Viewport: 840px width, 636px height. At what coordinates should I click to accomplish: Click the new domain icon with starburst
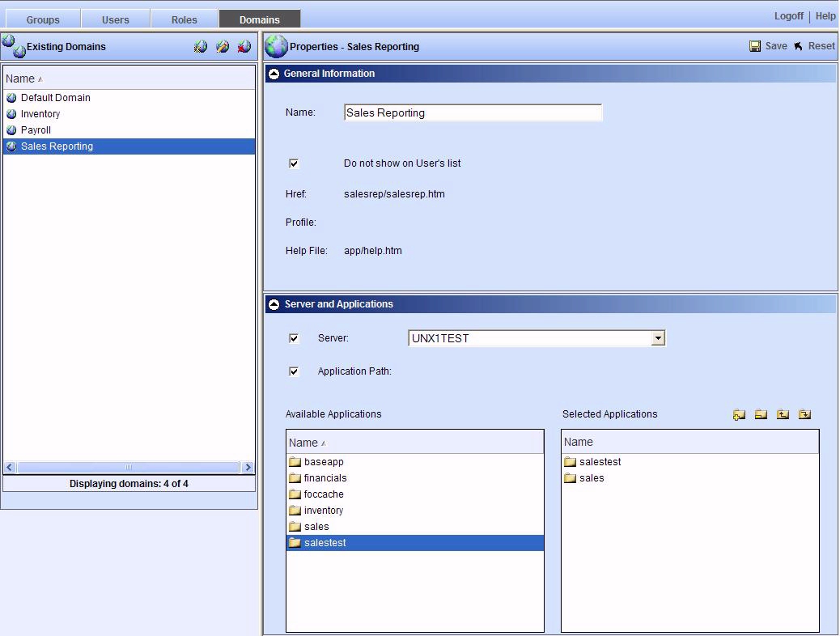201,47
